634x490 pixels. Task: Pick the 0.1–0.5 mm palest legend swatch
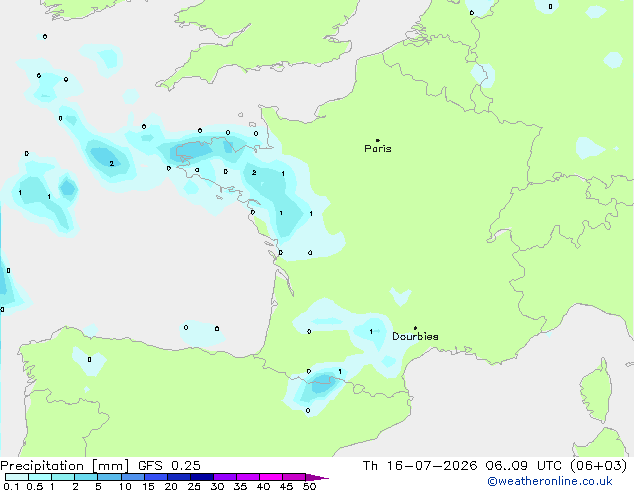point(17,477)
